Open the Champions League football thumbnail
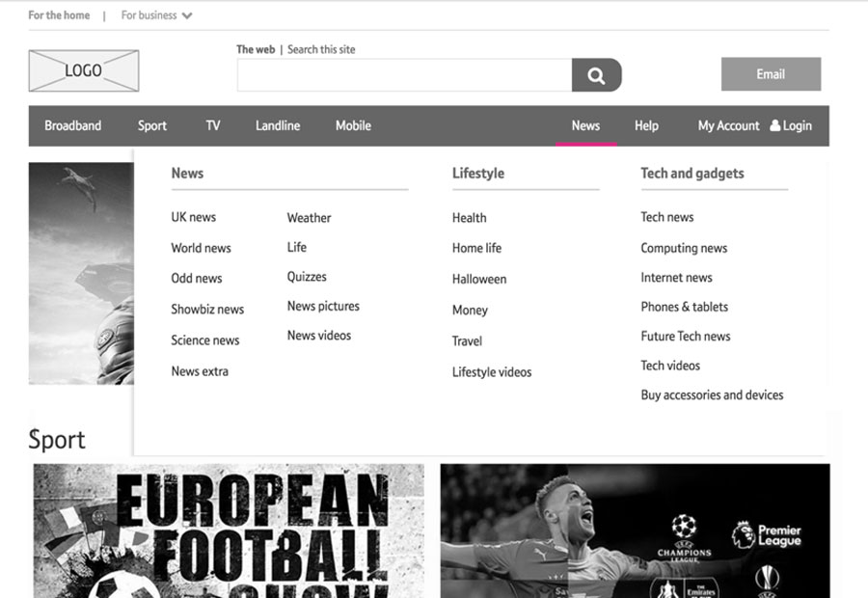Screen dimensions: 868x598 point(635,530)
